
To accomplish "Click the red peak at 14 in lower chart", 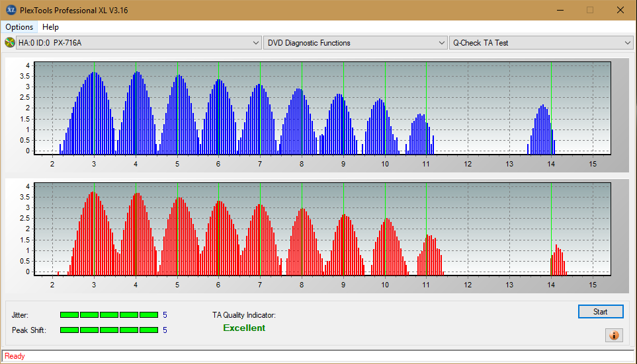I will pos(558,260).
